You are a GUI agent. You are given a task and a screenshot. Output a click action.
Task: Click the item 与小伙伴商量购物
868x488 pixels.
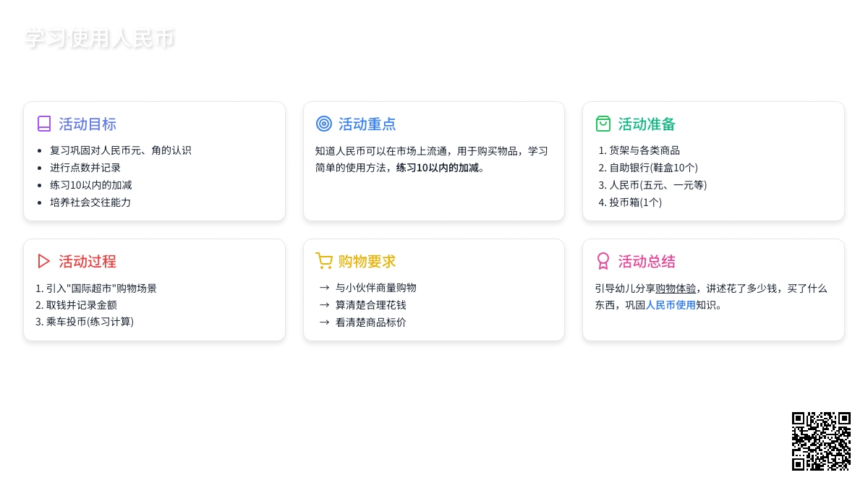pos(376,288)
